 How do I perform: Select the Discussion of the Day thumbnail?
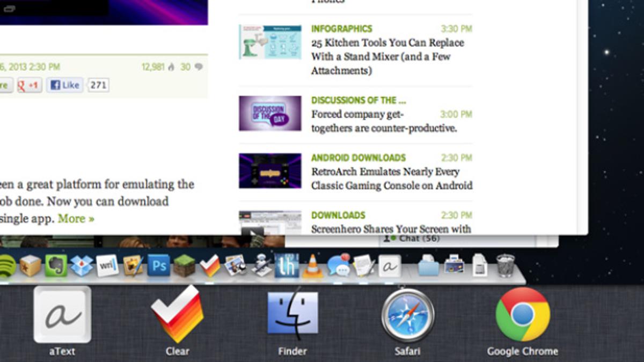(270, 113)
